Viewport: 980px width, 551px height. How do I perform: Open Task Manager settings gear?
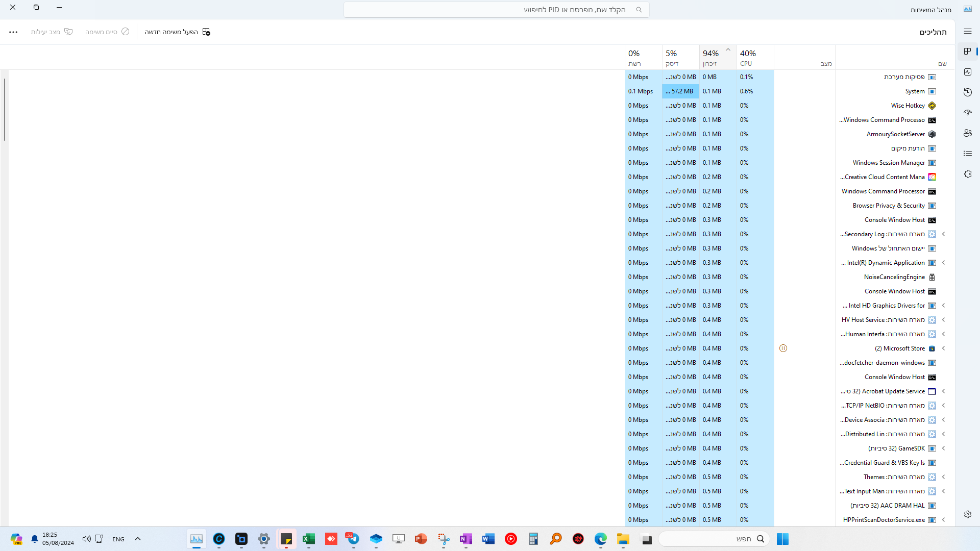click(x=968, y=514)
